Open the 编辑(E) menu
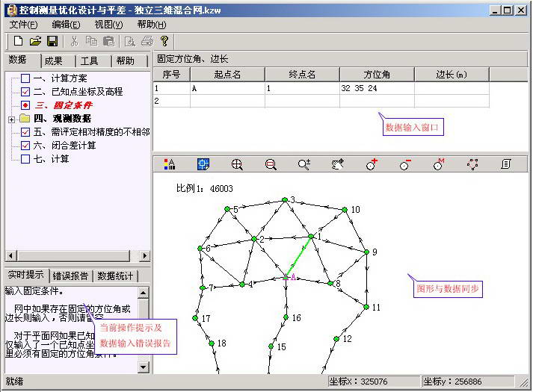Viewport: 533px width, 392px height. [x=66, y=25]
